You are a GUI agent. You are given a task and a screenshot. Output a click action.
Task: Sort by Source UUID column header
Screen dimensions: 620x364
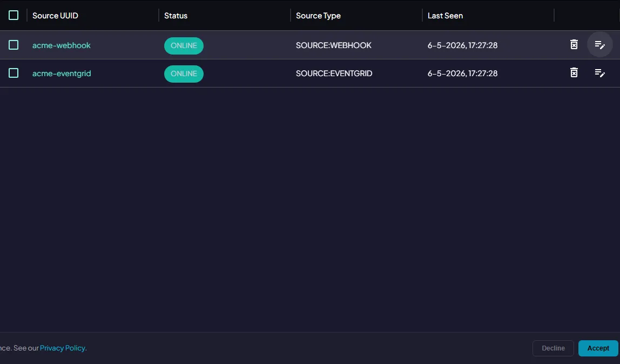point(55,16)
